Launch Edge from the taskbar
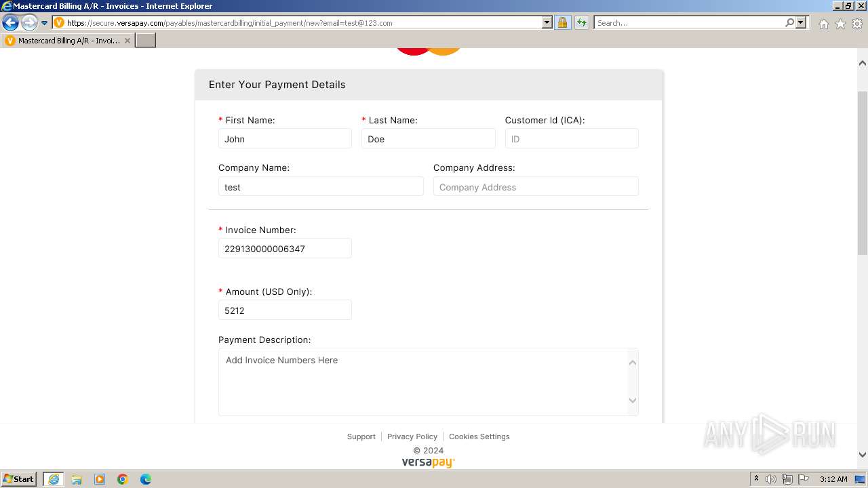Image resolution: width=868 pixels, height=488 pixels. (146, 479)
